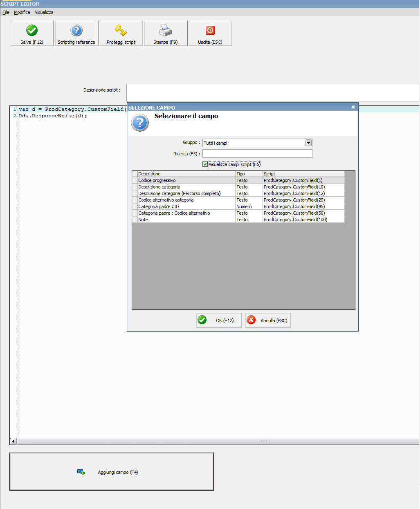Confirm the selection with OK (F12)
The width and height of the screenshot is (420, 509).
(219, 320)
